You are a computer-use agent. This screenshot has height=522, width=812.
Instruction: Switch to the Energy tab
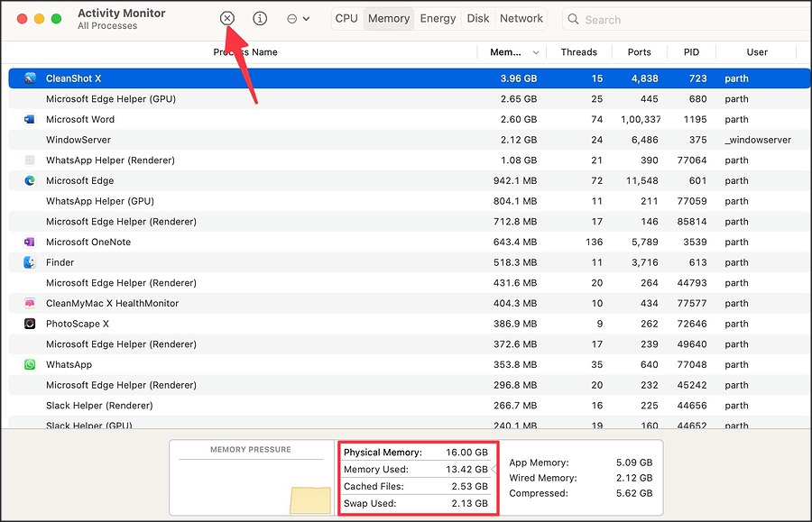coord(438,19)
